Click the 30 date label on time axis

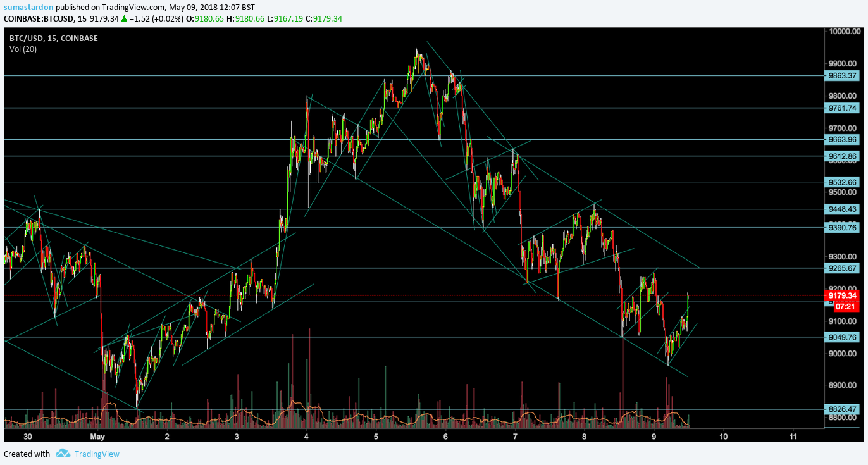[x=28, y=437]
